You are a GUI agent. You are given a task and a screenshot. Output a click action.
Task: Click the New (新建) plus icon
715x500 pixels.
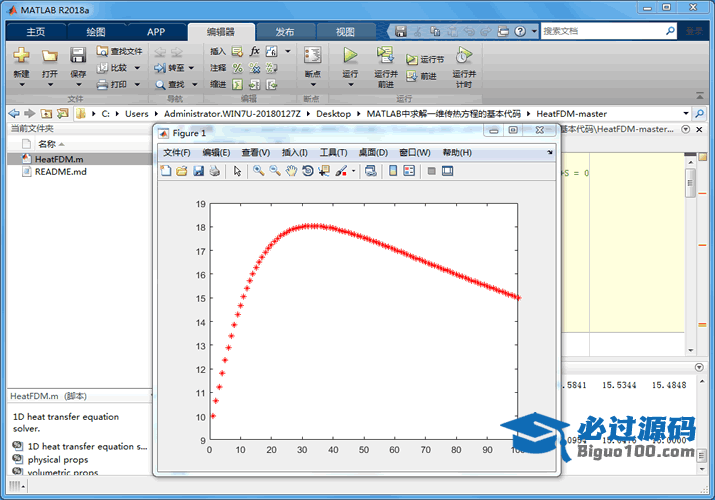pyautogui.click(x=21, y=55)
